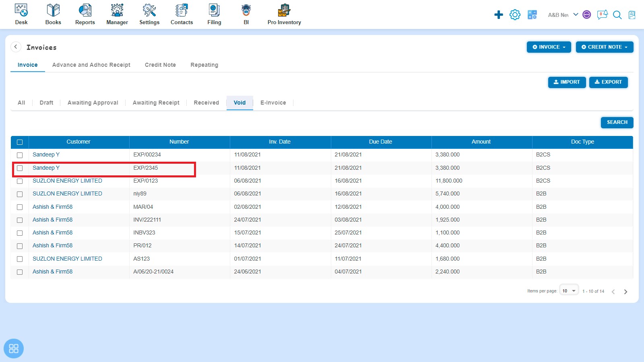Switch to Advance and Adhoc Receipt tab
This screenshot has height=362, width=644.
[91, 65]
